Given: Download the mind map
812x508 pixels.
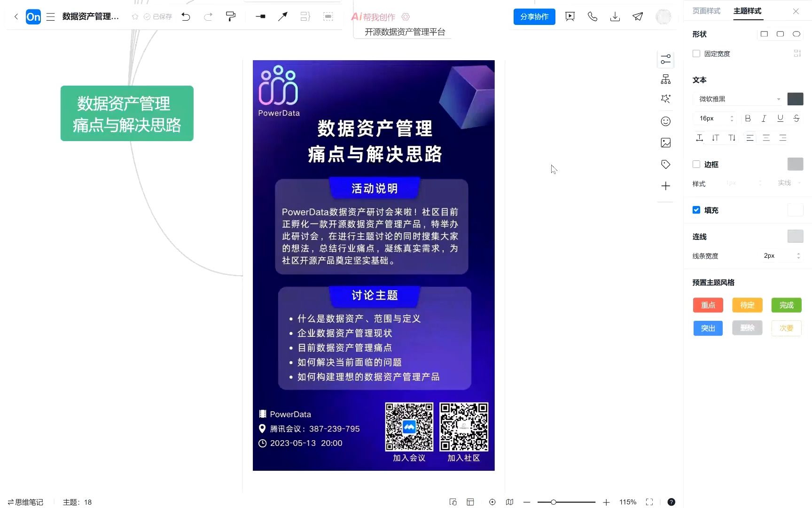Looking at the screenshot, I should (x=615, y=17).
